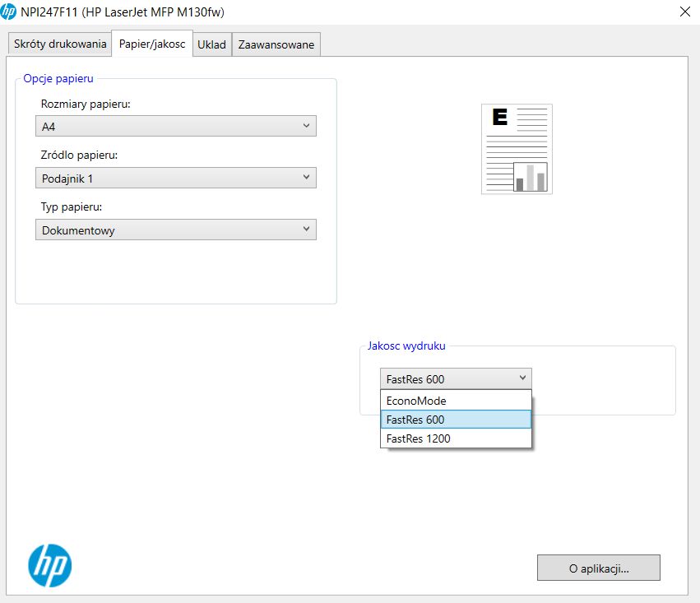The width and height of the screenshot is (700, 603).
Task: Select the Papier/jakosc tab
Action: click(x=152, y=44)
